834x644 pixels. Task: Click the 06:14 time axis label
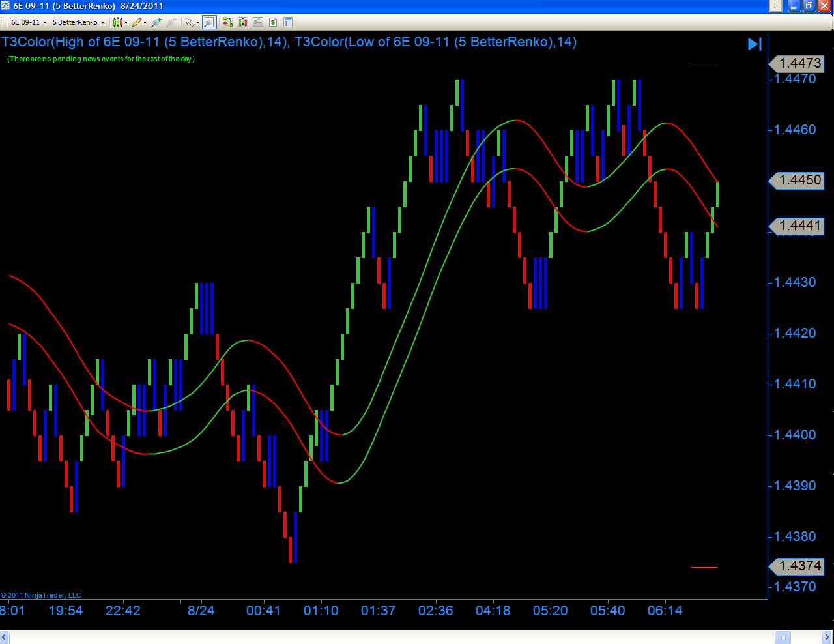tap(665, 611)
